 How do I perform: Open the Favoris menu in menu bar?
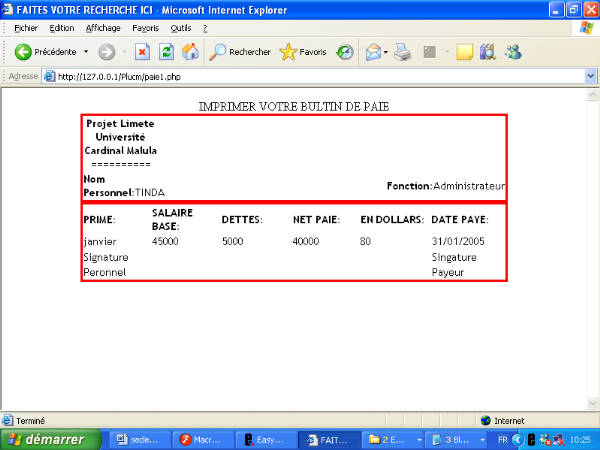pyautogui.click(x=145, y=28)
